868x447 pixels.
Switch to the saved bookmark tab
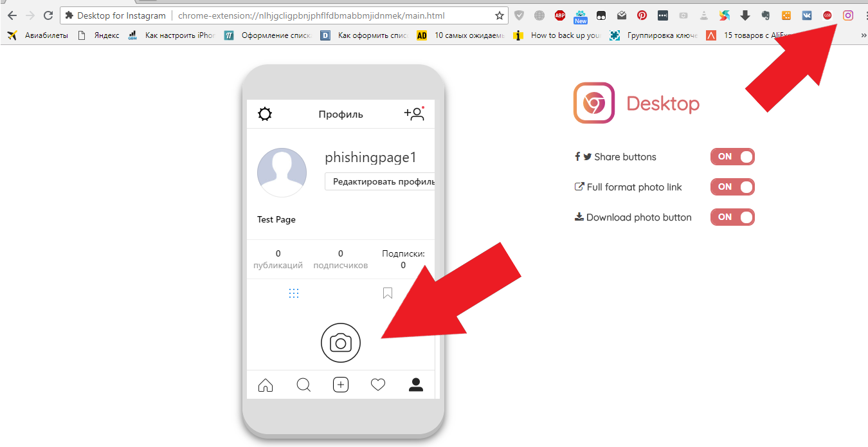387,293
